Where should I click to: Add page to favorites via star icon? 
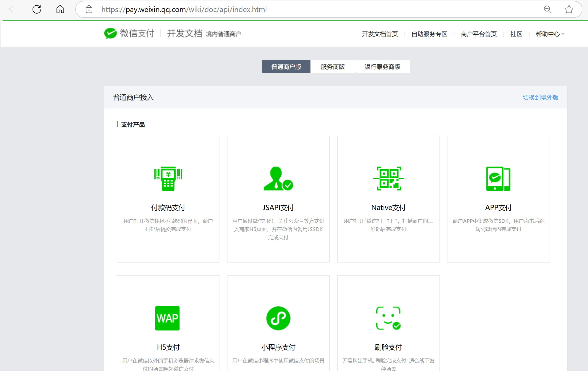(569, 9)
